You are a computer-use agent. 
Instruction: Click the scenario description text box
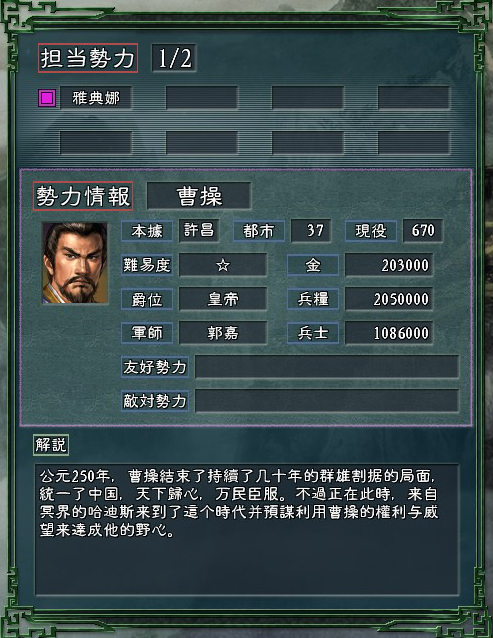click(x=247, y=530)
